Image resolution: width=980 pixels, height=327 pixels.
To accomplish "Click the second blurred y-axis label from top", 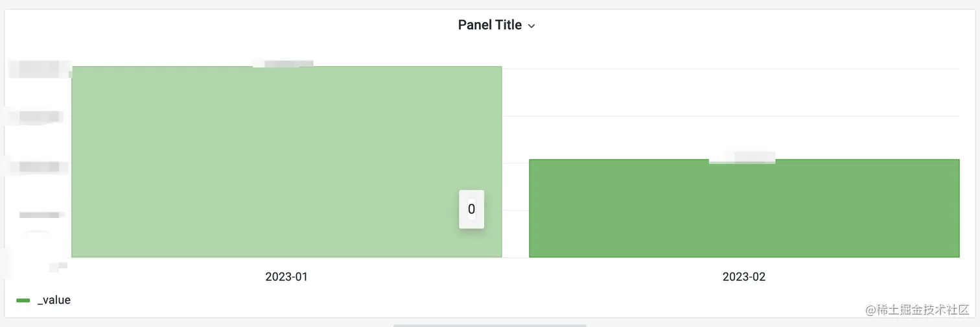I will point(39,117).
